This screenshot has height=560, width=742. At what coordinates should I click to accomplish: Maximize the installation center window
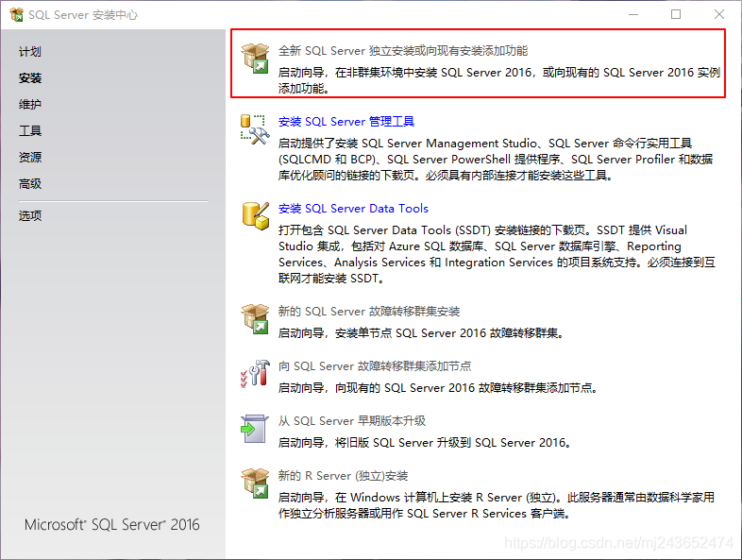[x=676, y=15]
